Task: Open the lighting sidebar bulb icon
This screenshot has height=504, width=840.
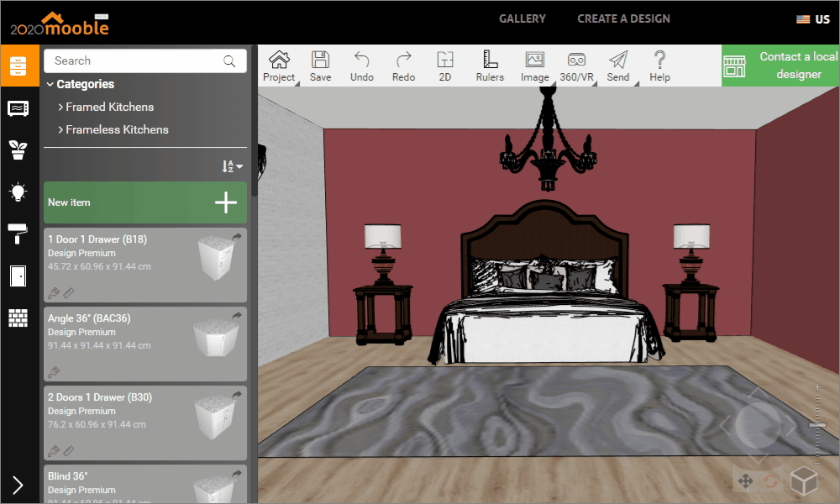Action: 18,192
